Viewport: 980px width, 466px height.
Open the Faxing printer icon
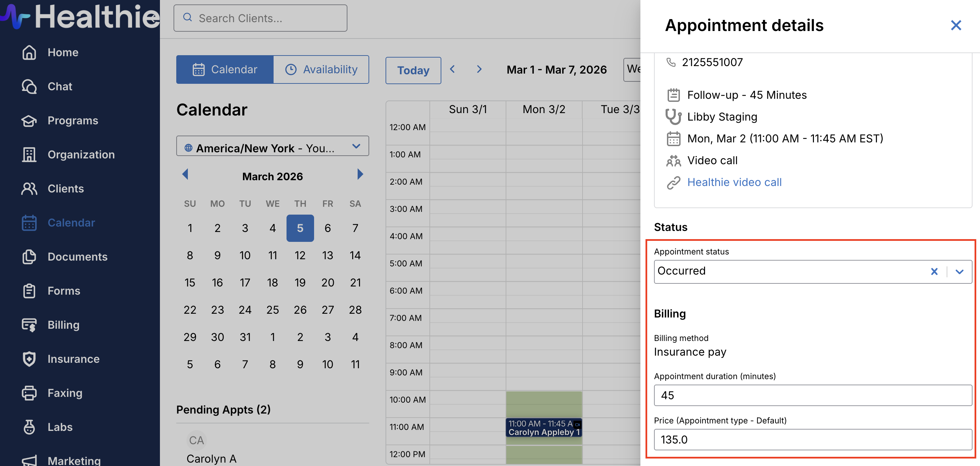29,393
